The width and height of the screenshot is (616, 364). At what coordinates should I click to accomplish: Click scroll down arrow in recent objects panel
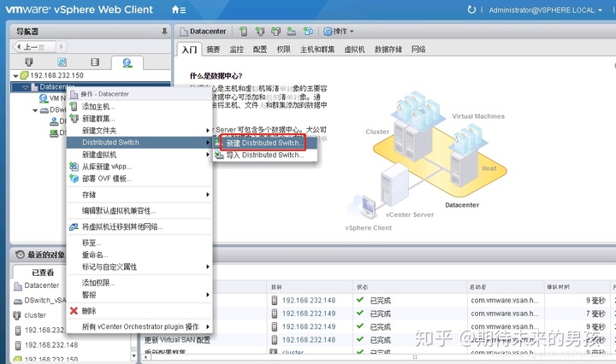134,356
